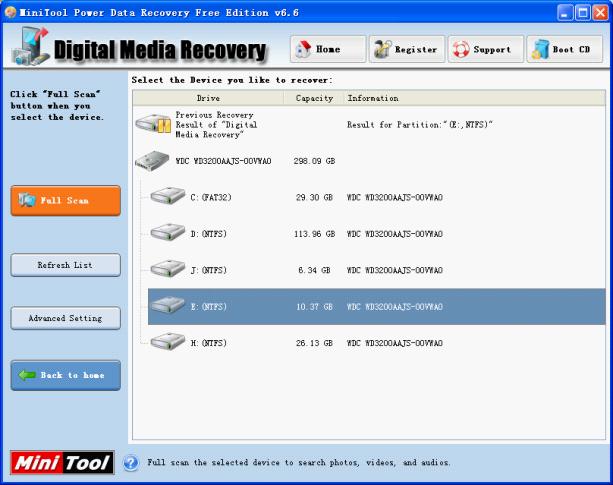Start the orange Full Scan button
This screenshot has width=613, height=485.
pyautogui.click(x=65, y=200)
